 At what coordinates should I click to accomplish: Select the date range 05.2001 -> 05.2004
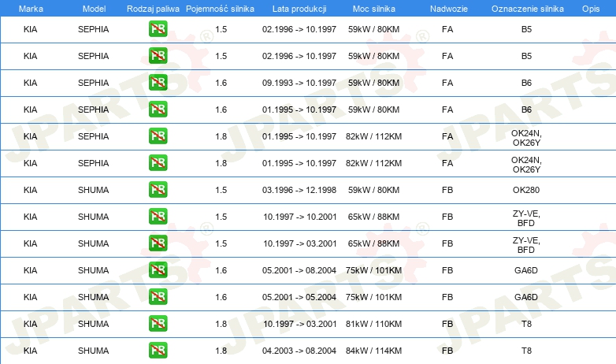coord(299,297)
